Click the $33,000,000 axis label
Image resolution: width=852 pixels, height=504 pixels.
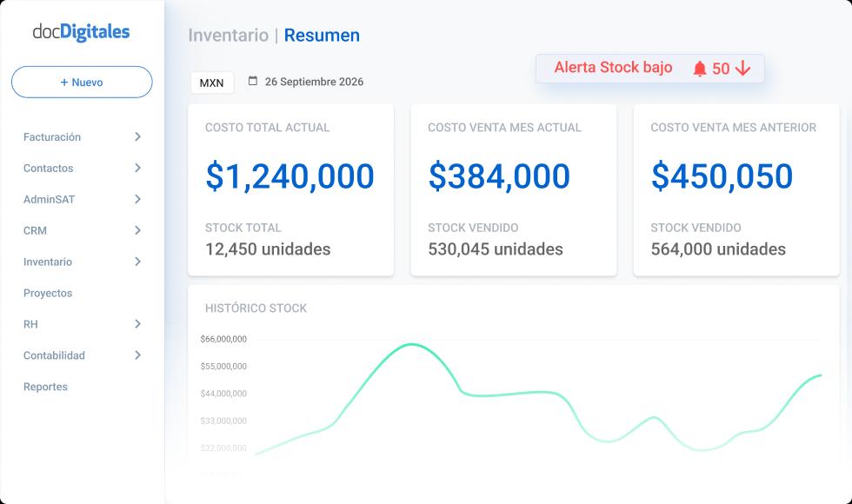coord(223,421)
